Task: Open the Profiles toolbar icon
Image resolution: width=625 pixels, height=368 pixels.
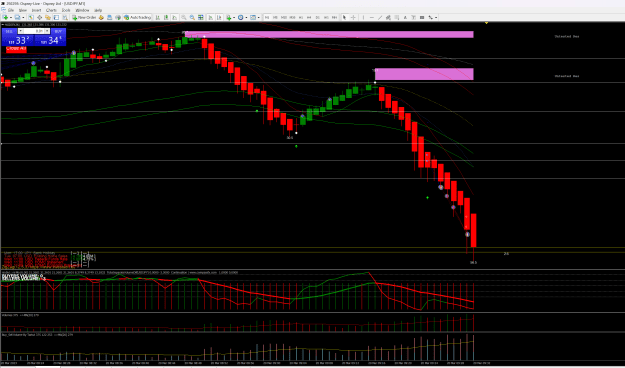Action: [18, 18]
